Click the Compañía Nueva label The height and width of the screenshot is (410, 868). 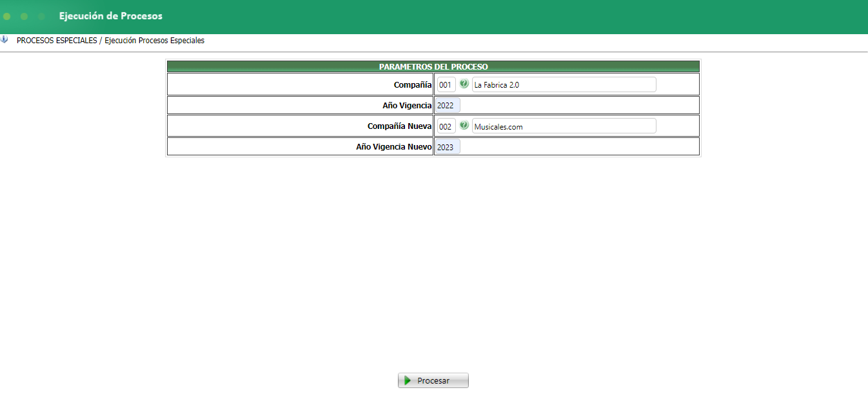399,126
